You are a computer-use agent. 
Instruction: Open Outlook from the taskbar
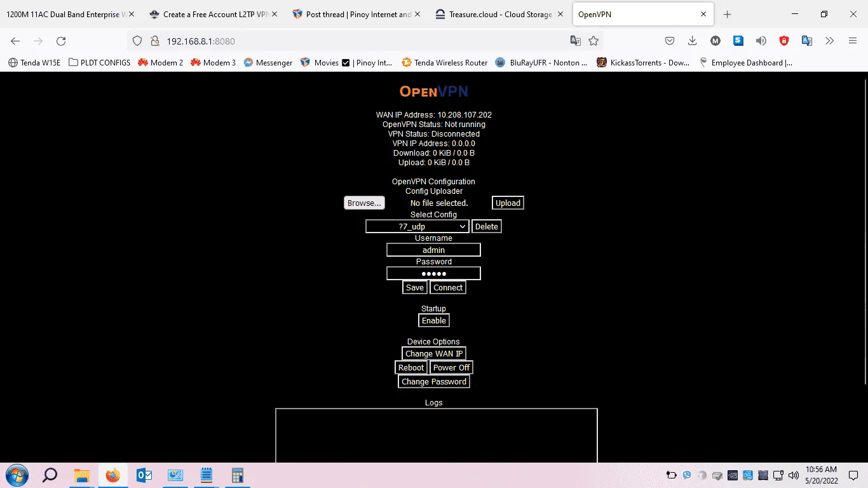point(144,475)
